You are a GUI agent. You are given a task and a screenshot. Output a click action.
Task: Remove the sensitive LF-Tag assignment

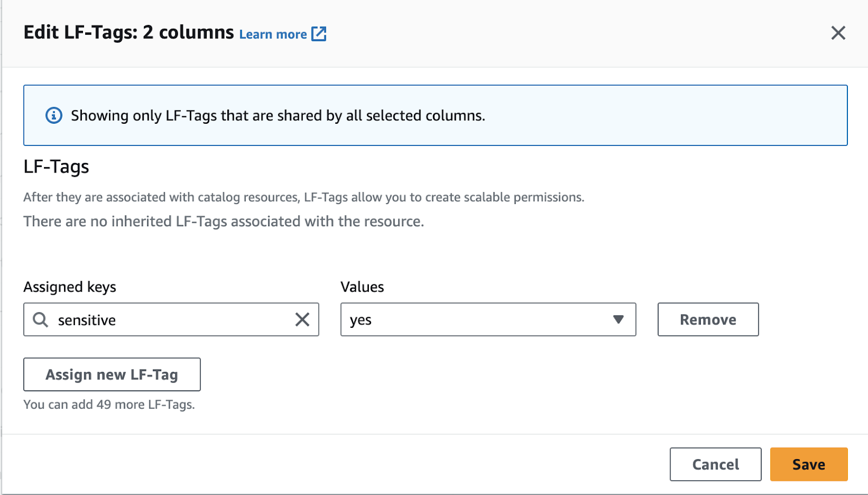(x=708, y=320)
